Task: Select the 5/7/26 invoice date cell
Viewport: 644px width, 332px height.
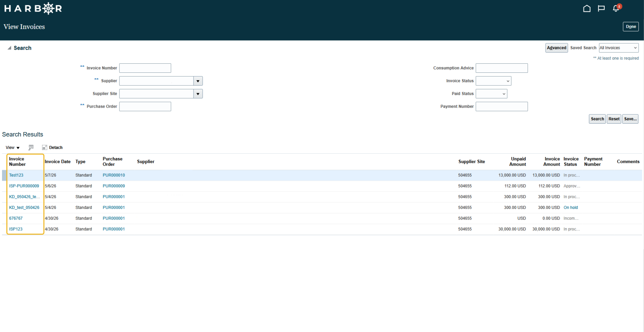Action: coord(50,175)
